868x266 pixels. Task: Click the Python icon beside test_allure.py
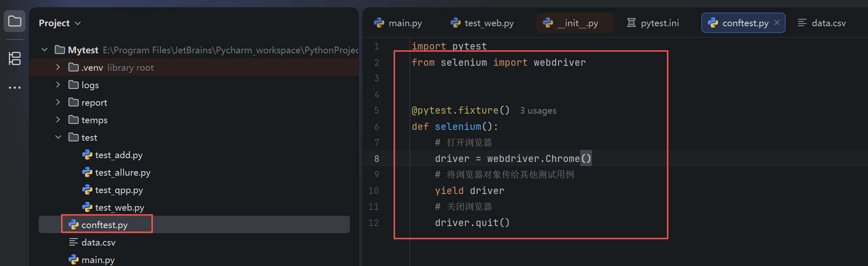coord(87,172)
